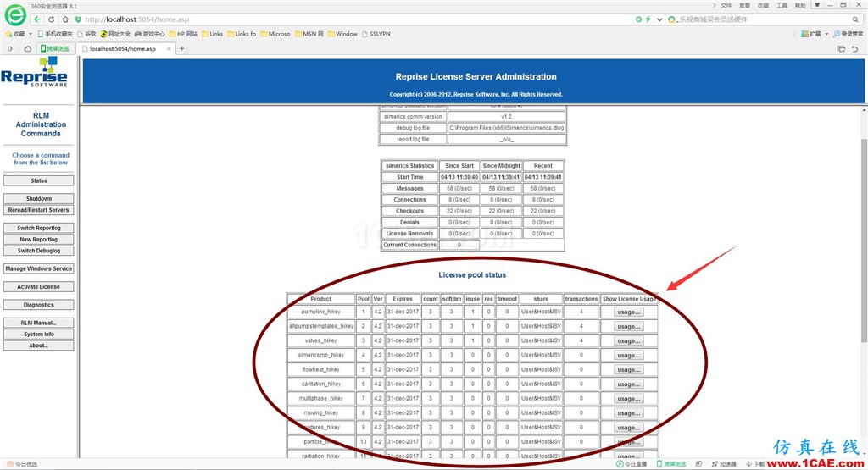The width and height of the screenshot is (868, 470).
Task: Open a new tab with plus button
Action: (x=181, y=48)
